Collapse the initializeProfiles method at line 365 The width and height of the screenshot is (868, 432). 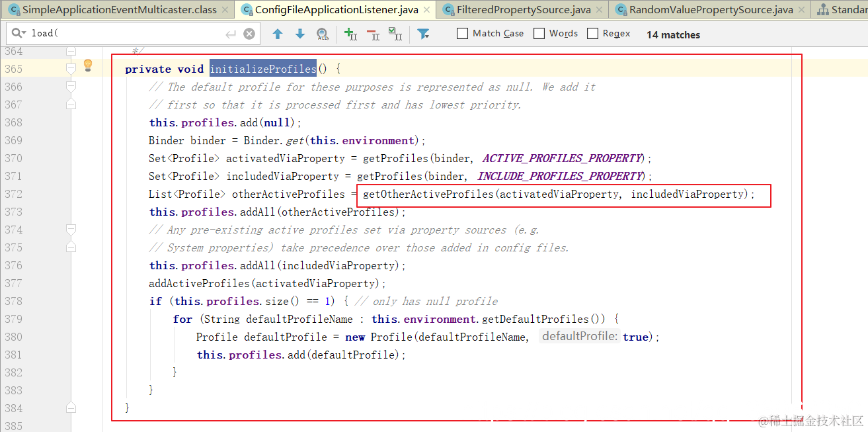71,69
